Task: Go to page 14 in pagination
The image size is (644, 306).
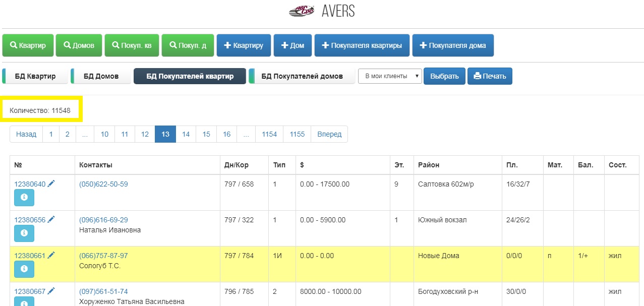Action: (186, 134)
